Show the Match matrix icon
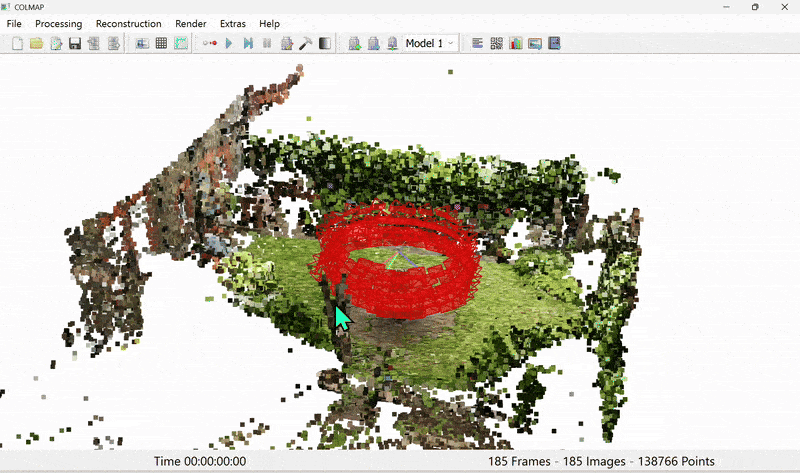Viewport: 800px width, 473px height. pos(497,44)
